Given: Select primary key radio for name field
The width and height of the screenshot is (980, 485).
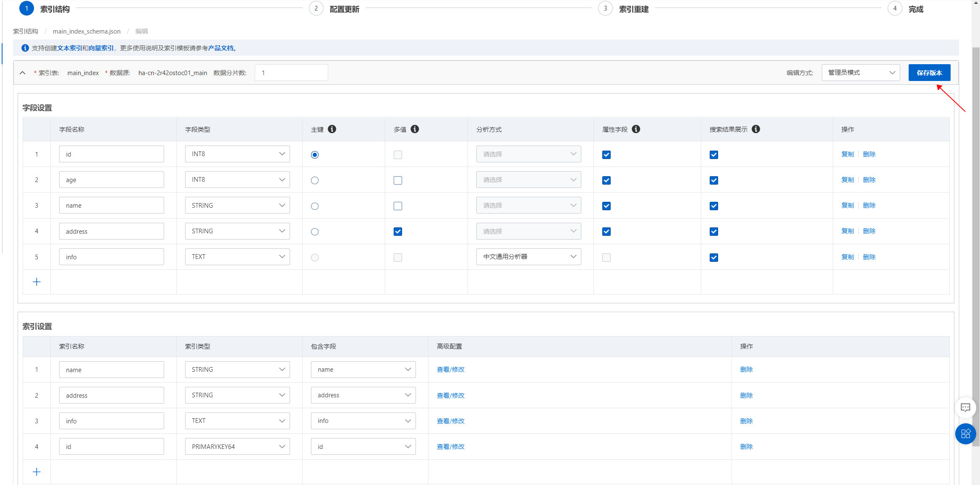Looking at the screenshot, I should click(315, 206).
